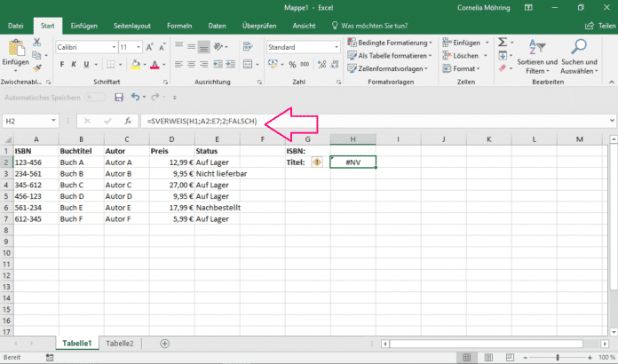Toggle the Automatisches Speichern switch
Screen dimensions: 618x364
pyautogui.click(x=97, y=97)
